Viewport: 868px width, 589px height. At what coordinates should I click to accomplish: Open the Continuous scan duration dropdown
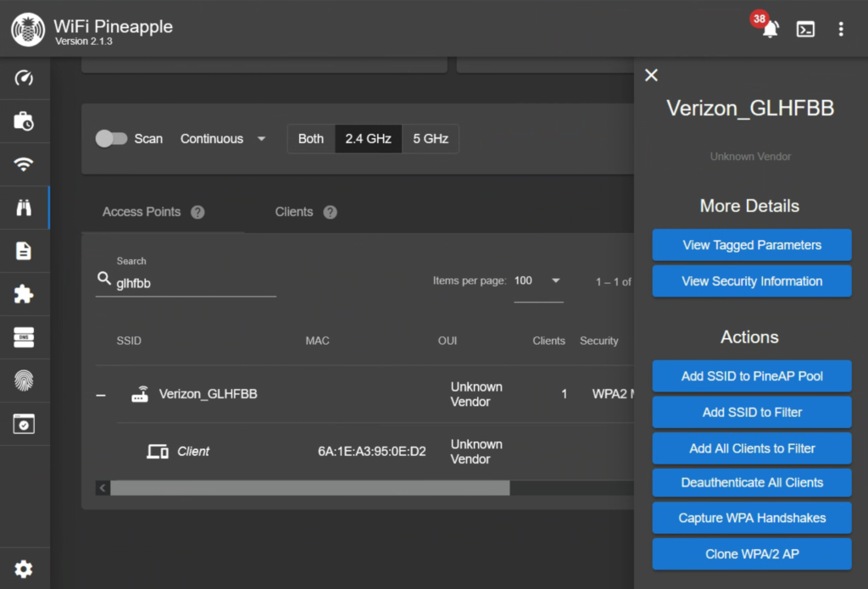[223, 139]
